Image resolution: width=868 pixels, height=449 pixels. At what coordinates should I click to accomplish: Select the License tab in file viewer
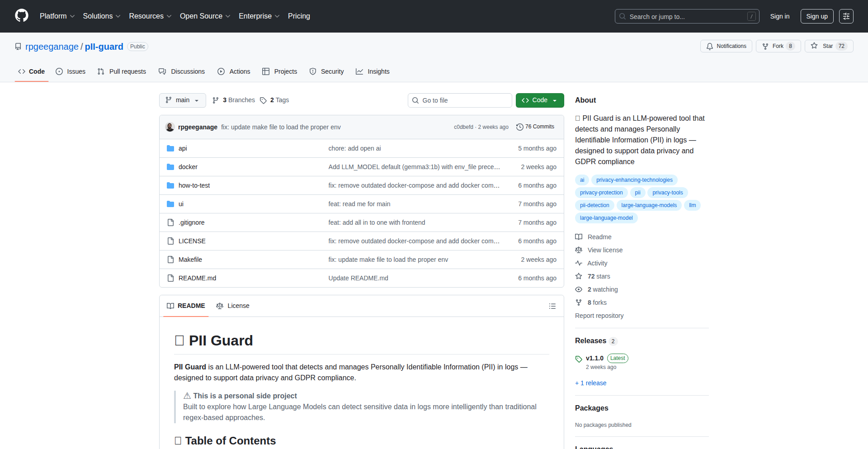[x=233, y=306]
